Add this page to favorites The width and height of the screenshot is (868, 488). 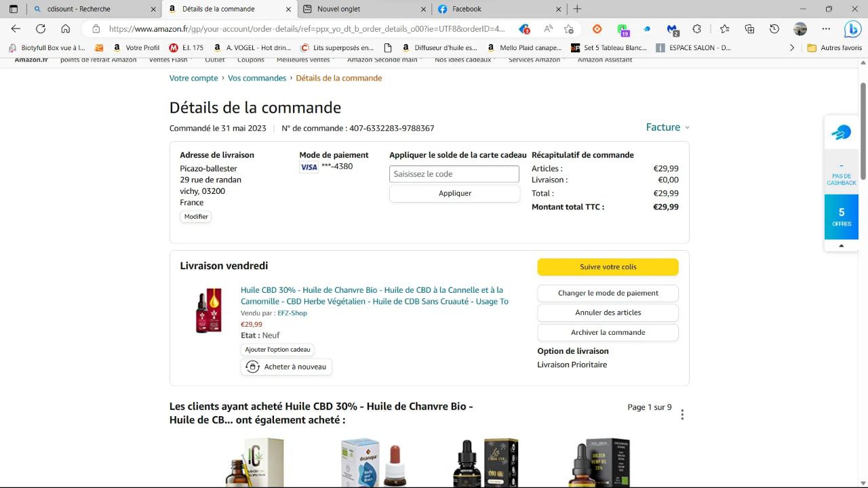click(568, 29)
